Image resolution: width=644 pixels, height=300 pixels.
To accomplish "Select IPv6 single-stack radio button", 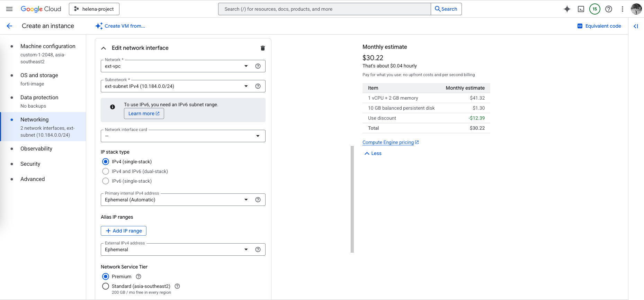I will pyautogui.click(x=106, y=181).
